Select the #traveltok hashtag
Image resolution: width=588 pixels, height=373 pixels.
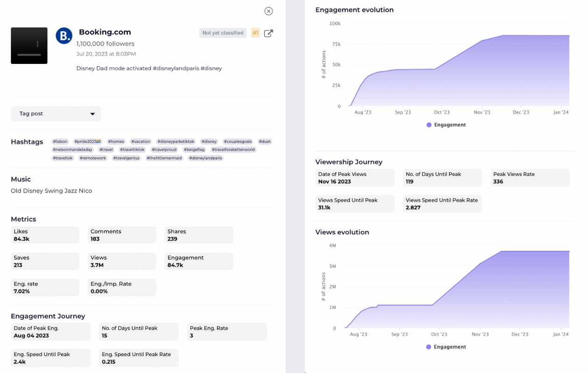[x=63, y=158]
